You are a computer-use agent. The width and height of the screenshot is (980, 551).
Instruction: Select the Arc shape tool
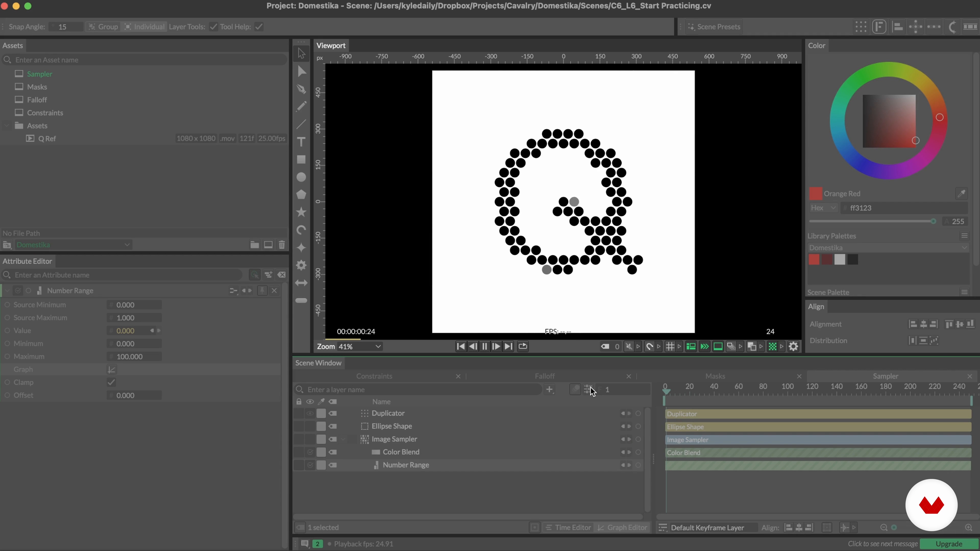pos(301,230)
